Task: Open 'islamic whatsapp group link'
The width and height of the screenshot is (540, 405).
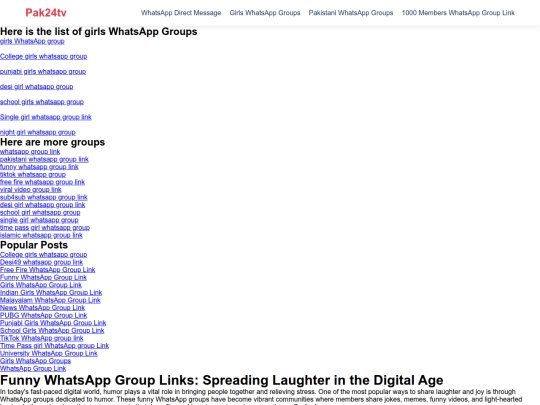Action: (41, 235)
